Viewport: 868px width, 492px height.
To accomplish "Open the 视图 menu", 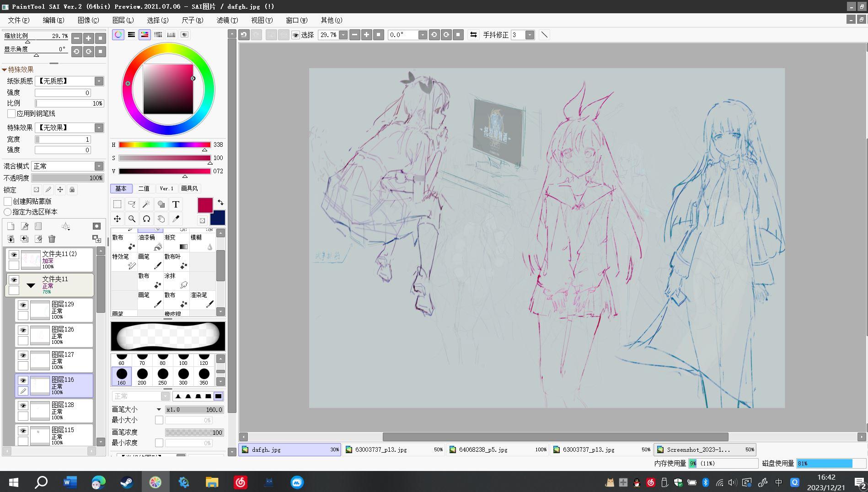I will 262,20.
